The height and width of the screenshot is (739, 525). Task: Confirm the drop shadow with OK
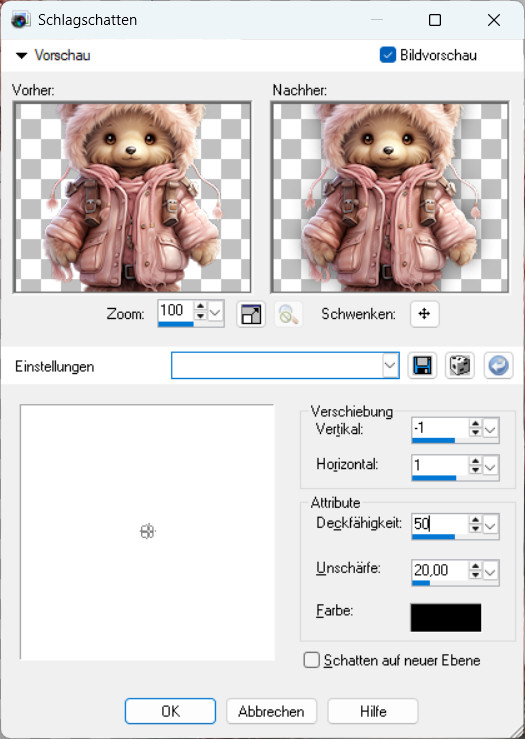tap(170, 711)
